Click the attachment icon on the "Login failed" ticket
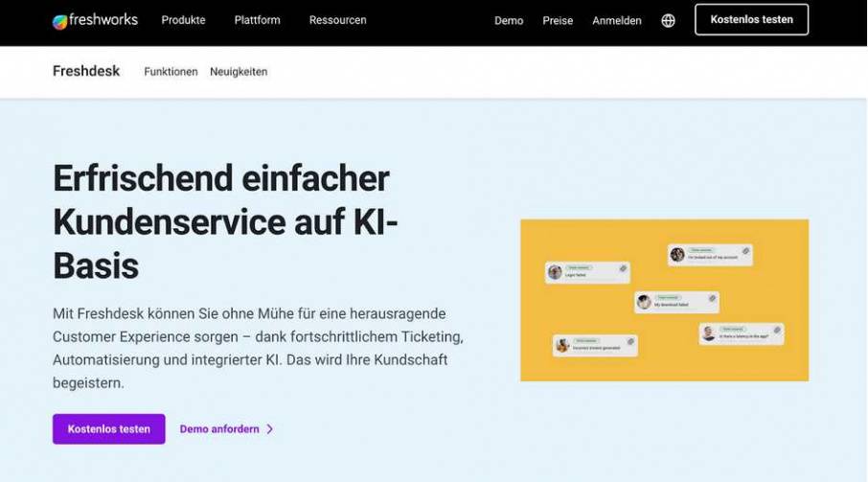Image resolution: width=868 pixels, height=482 pixels. (622, 269)
